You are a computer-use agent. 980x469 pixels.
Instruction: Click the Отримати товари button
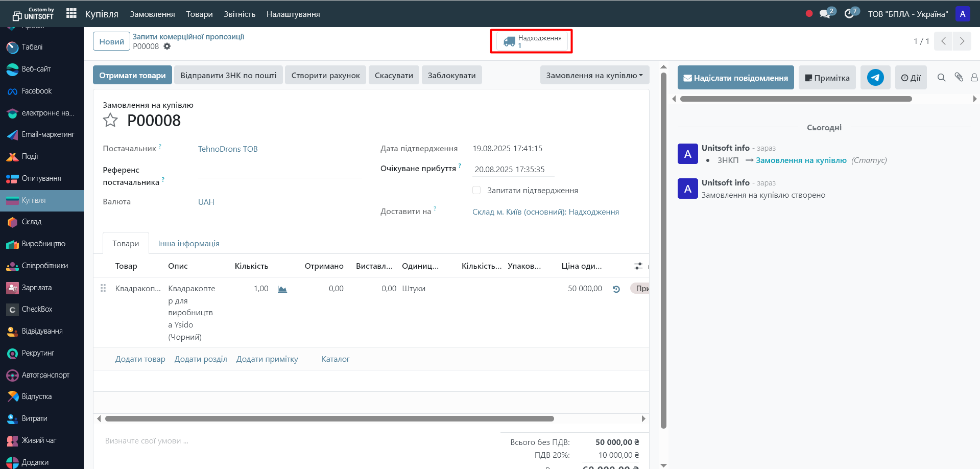(x=132, y=75)
